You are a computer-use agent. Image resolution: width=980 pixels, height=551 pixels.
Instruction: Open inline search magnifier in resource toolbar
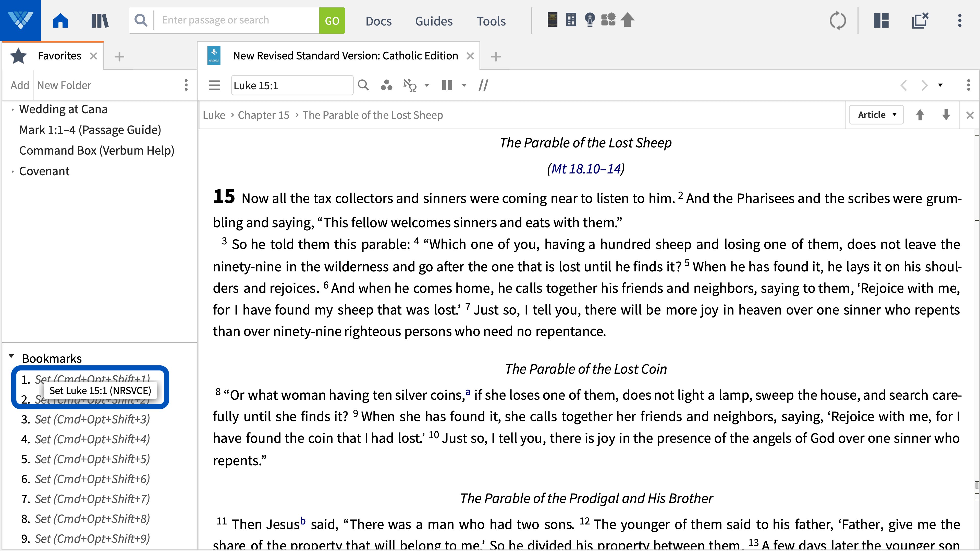click(364, 85)
